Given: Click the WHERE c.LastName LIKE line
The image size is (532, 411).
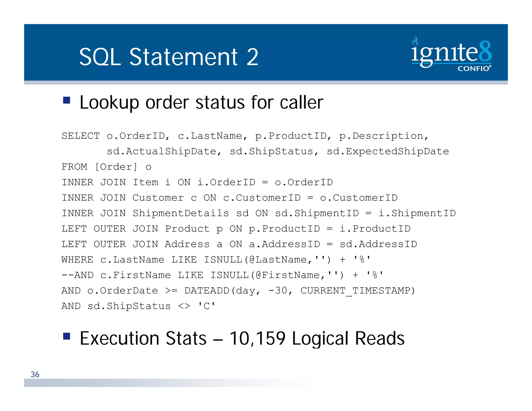Looking at the screenshot, I should [x=216, y=260].
